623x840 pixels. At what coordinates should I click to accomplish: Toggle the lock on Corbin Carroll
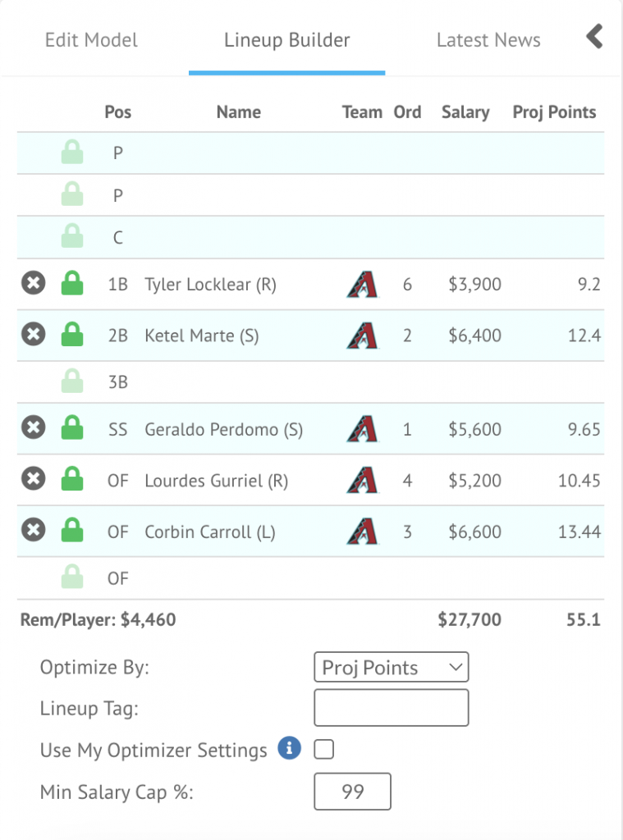(72, 531)
